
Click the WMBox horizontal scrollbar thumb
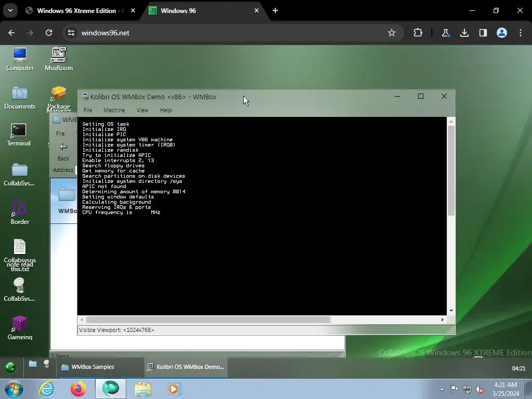pyautogui.click(x=208, y=320)
